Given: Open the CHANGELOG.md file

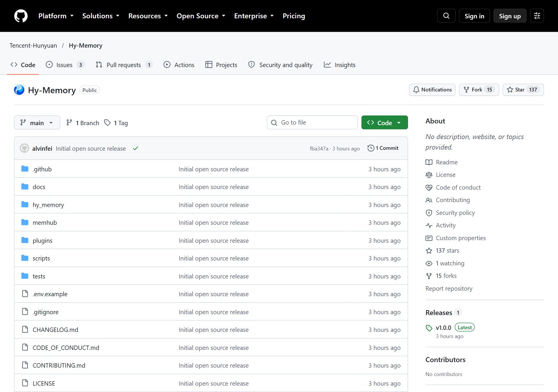Looking at the screenshot, I should point(55,330).
